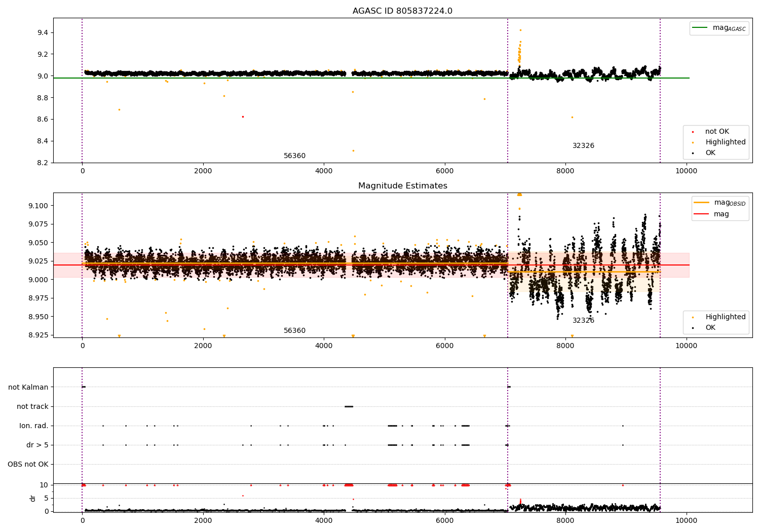Click the 10000 x-axis tick under bottom plot
760x532 pixels.
coord(686,520)
